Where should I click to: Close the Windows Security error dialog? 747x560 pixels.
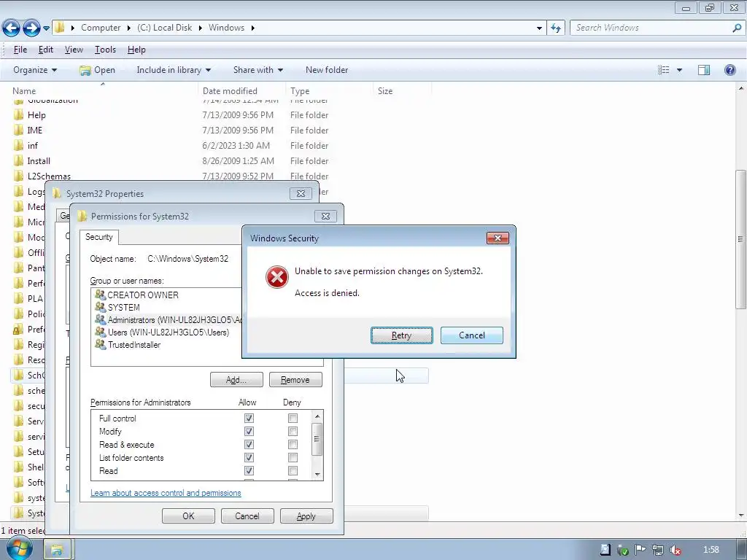498,238
